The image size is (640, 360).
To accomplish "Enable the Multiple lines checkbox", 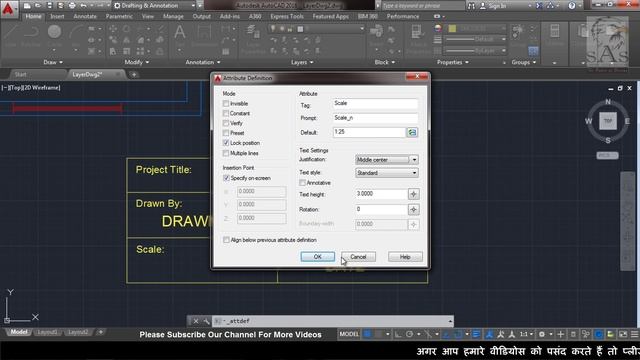I will (x=226, y=153).
